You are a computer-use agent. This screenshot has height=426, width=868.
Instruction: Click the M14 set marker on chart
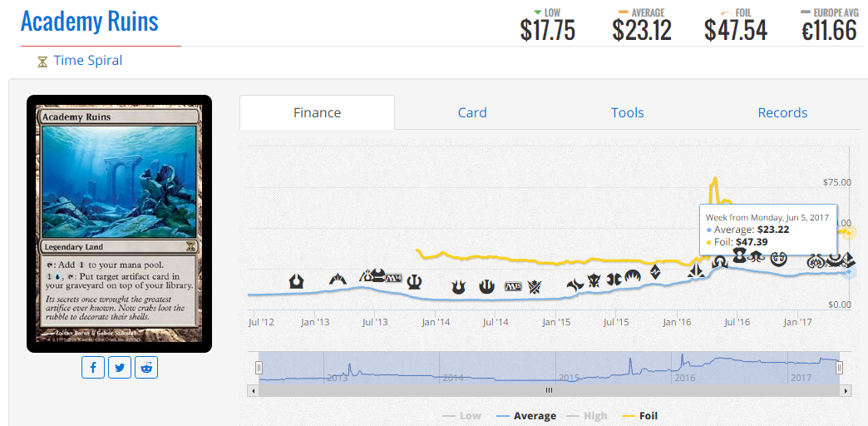[392, 278]
